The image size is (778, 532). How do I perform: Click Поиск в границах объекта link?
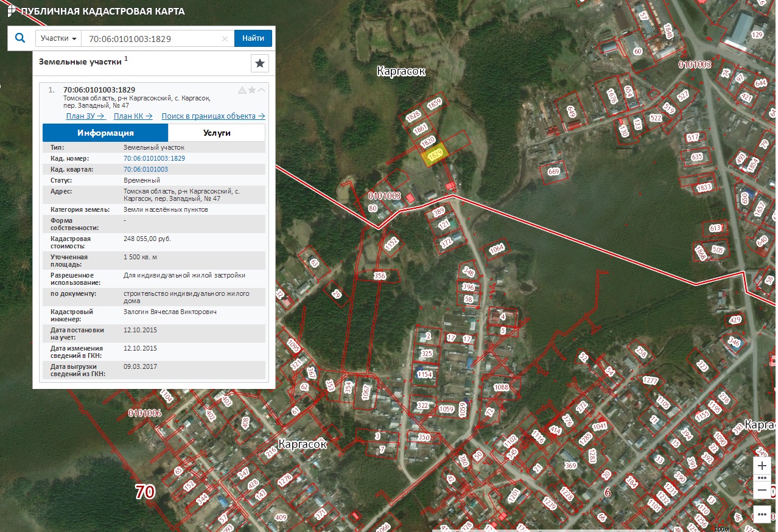click(213, 116)
